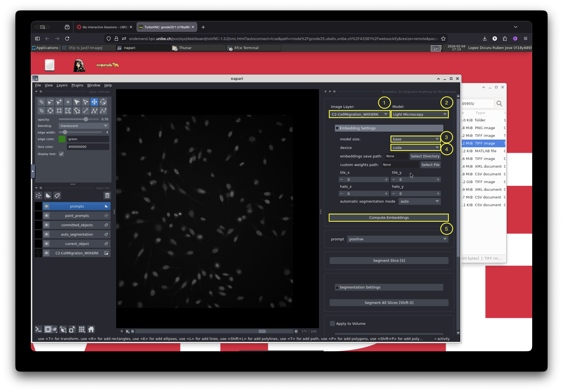Create new labels layer icon
563x392 pixels.
coord(57,195)
